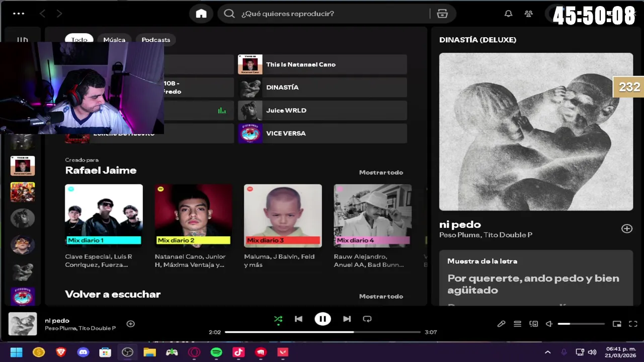Open the Juice WRLD artist in sidebar
Screen dimensions: 644x362
(x=23, y=218)
